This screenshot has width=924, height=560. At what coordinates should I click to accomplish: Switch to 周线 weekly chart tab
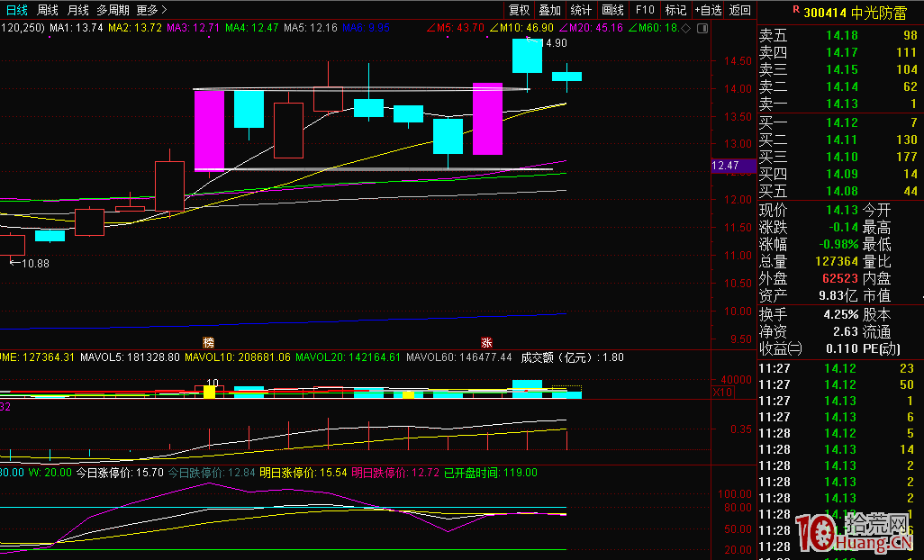(x=48, y=10)
